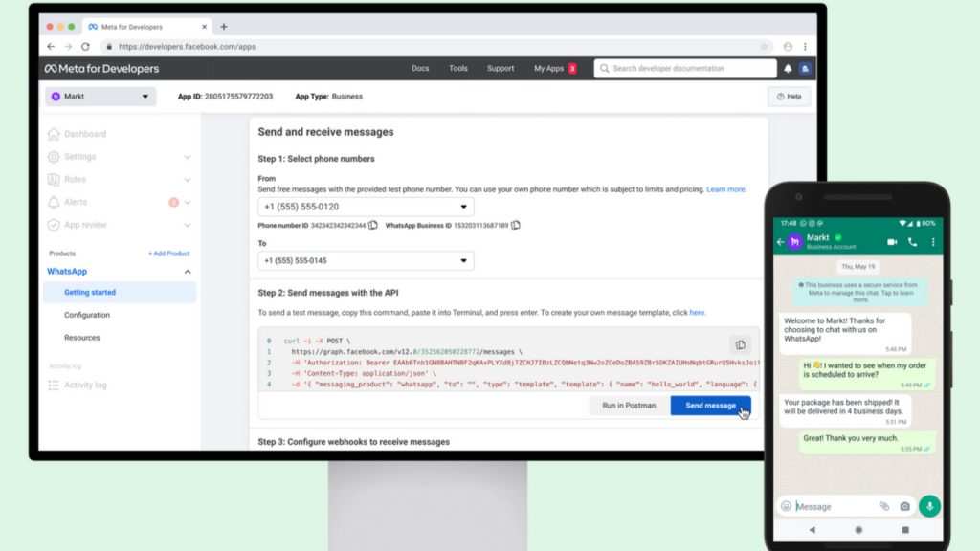The height and width of the screenshot is (551, 980).
Task: Open the Docs menu item
Action: coord(420,69)
